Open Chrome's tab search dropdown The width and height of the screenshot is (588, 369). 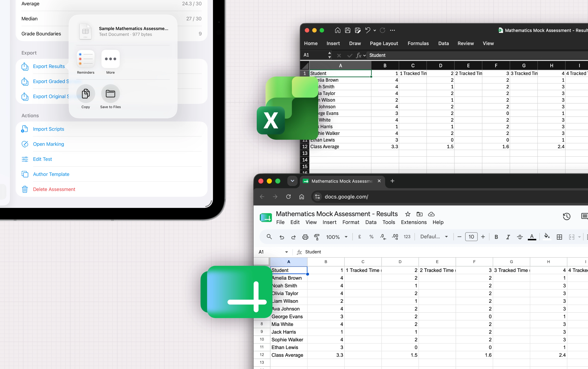292,181
